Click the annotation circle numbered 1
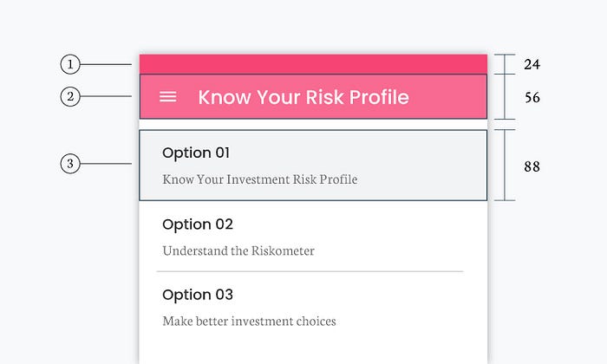 pyautogui.click(x=70, y=64)
